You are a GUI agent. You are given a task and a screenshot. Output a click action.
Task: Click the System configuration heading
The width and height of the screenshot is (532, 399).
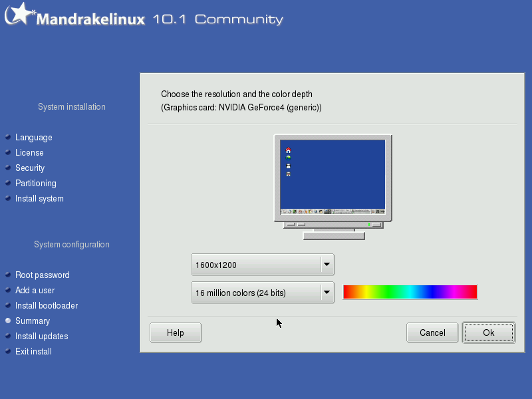tap(72, 245)
